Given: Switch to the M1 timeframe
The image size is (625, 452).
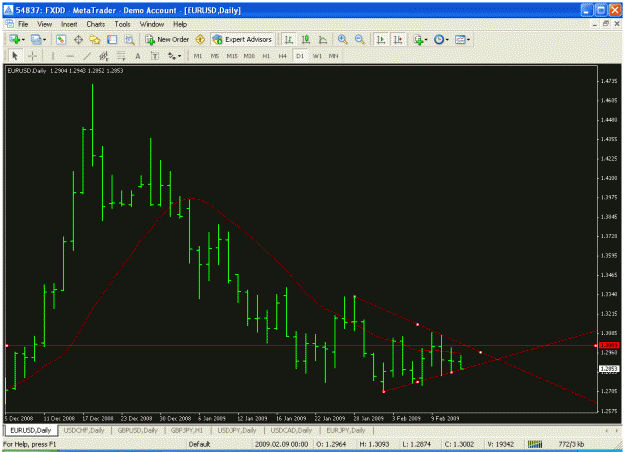Looking at the screenshot, I should pos(198,56).
